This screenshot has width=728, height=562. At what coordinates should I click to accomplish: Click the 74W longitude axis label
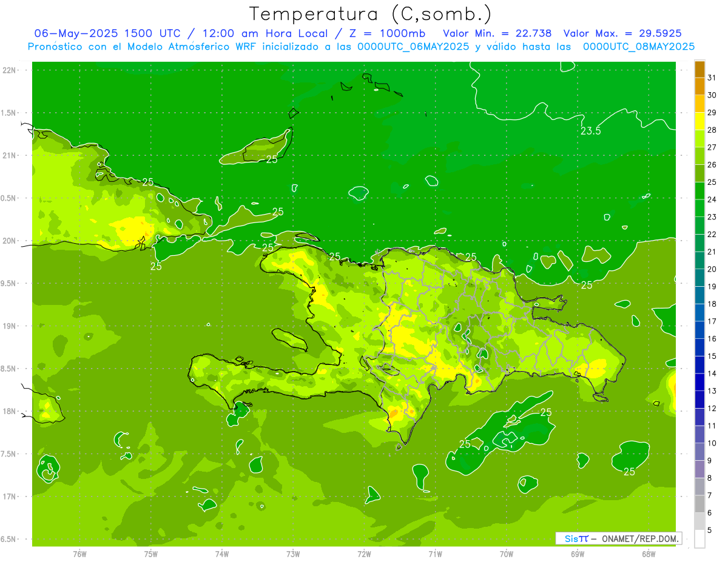tap(222, 554)
